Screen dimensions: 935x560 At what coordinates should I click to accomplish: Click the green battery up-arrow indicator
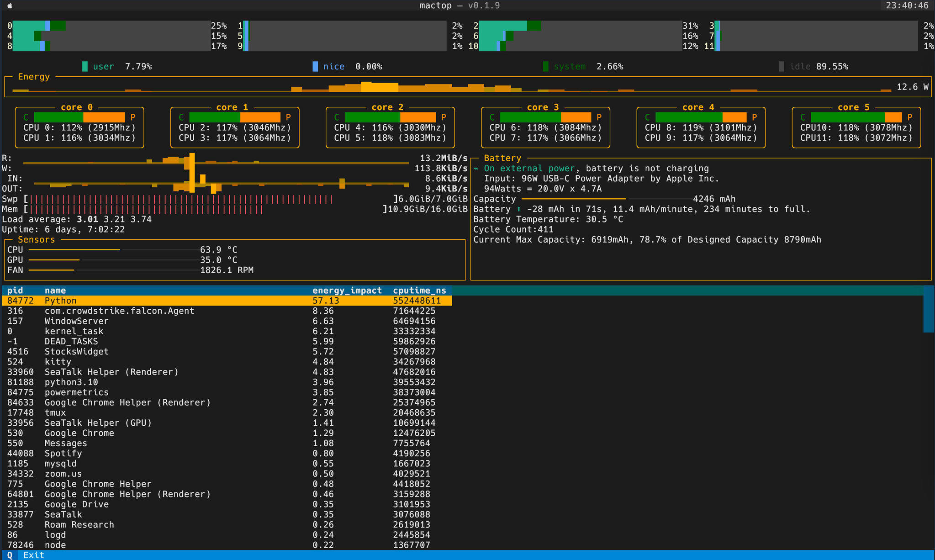pos(519,209)
